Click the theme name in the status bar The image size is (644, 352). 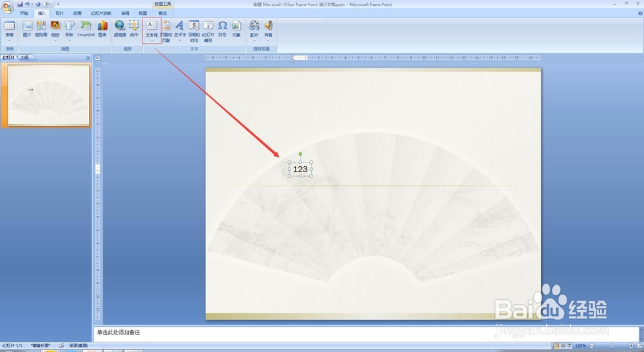[x=40, y=346]
